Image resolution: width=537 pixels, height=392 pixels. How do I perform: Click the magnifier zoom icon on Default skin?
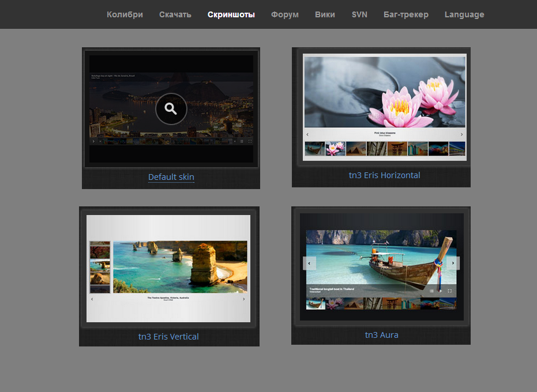tap(171, 108)
